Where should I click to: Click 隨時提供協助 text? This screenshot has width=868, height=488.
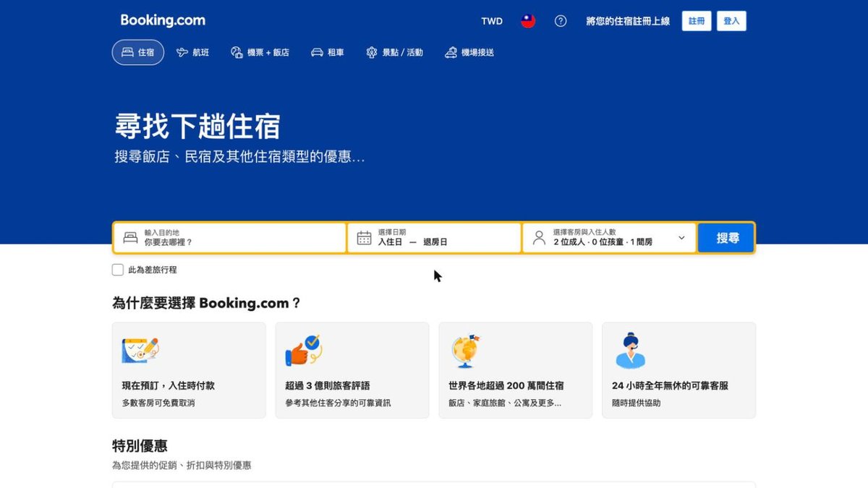click(637, 403)
